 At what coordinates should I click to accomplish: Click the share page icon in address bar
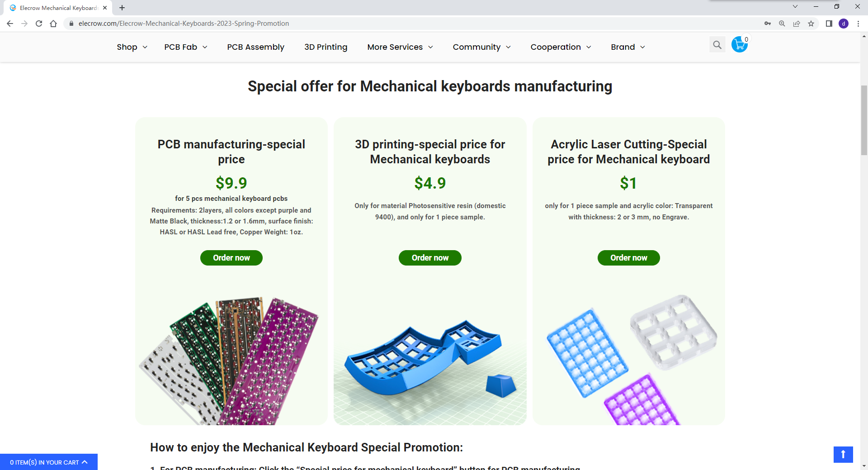coord(797,24)
